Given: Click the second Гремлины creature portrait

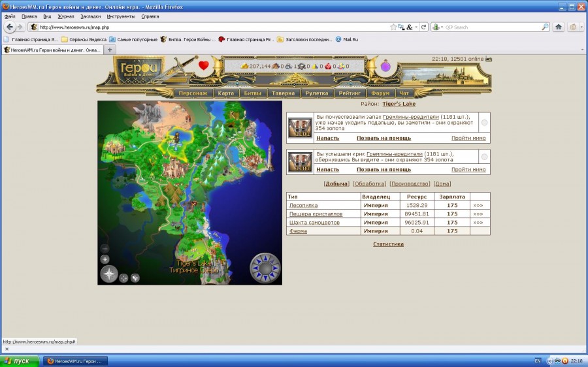Looking at the screenshot, I should (300, 163).
